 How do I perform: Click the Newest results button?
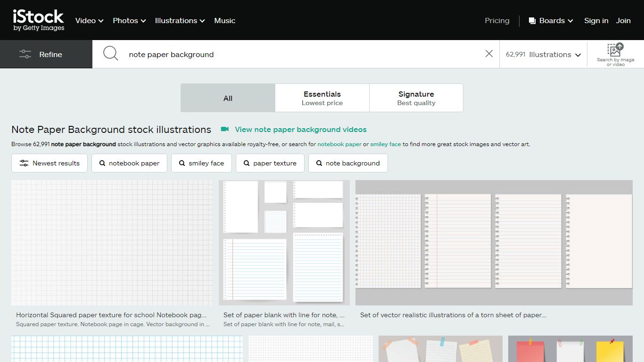[x=50, y=163]
